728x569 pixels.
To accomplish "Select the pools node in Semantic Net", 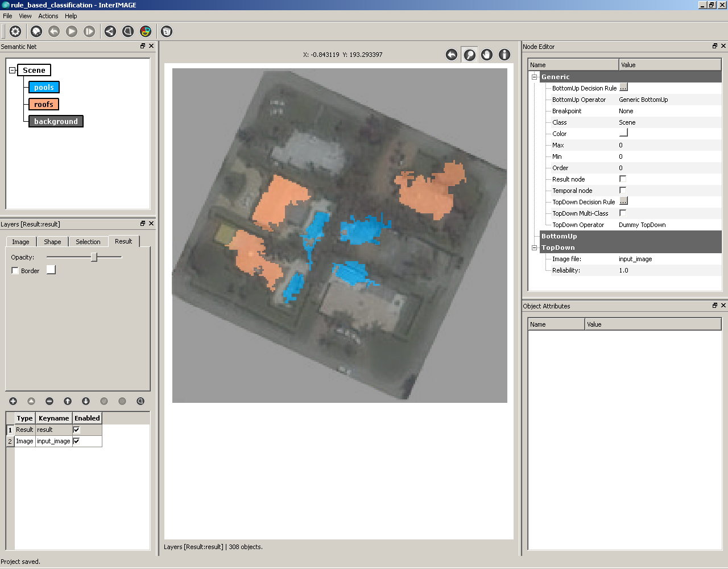I will point(44,88).
